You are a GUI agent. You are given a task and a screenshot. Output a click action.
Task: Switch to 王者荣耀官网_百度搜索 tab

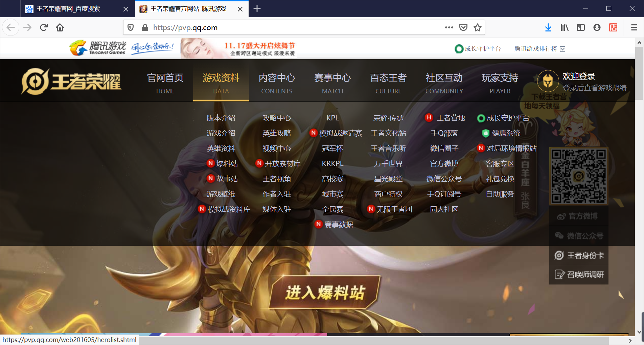pyautogui.click(x=68, y=9)
